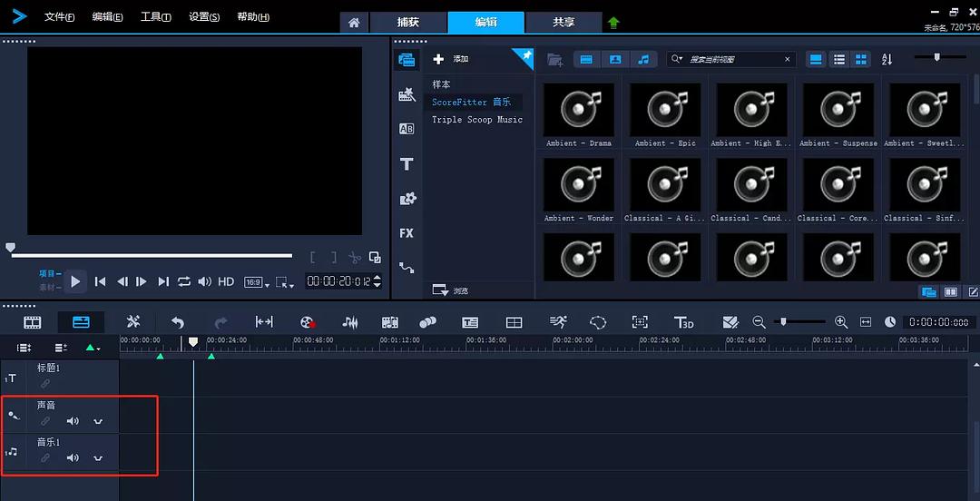Screen dimensions: 980x501
Task: Open the Mask Creator icon
Action: [x=598, y=322]
